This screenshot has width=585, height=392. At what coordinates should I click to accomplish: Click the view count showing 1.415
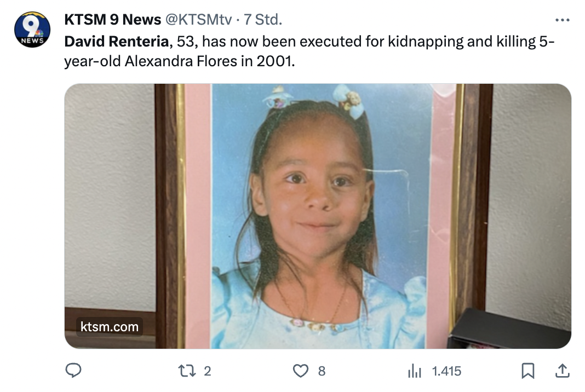point(446,371)
